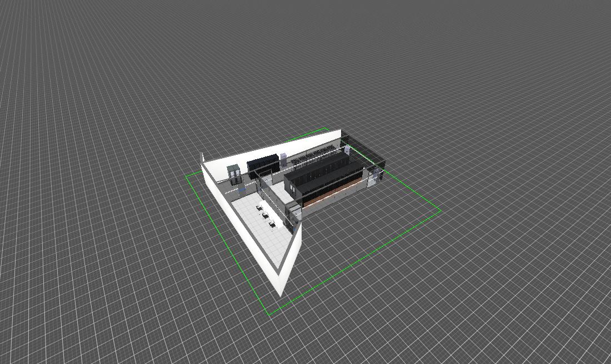Select the green cabinet near left wall
Screen dimensions: 611x364
234,174
